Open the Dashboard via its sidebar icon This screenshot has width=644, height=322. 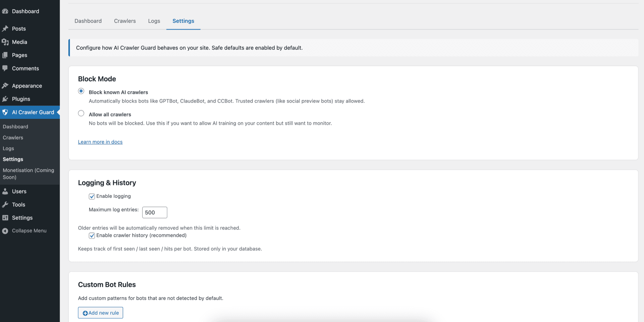coord(5,11)
